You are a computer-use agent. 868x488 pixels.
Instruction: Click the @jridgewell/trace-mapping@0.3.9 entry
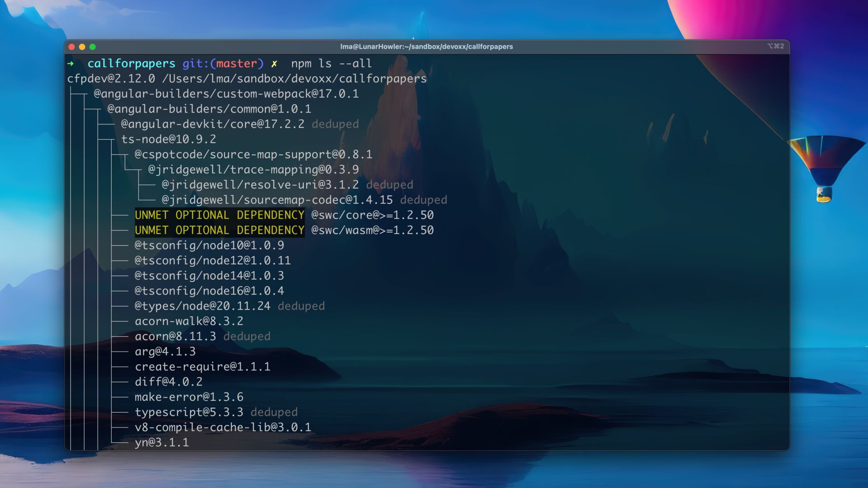[x=253, y=169]
